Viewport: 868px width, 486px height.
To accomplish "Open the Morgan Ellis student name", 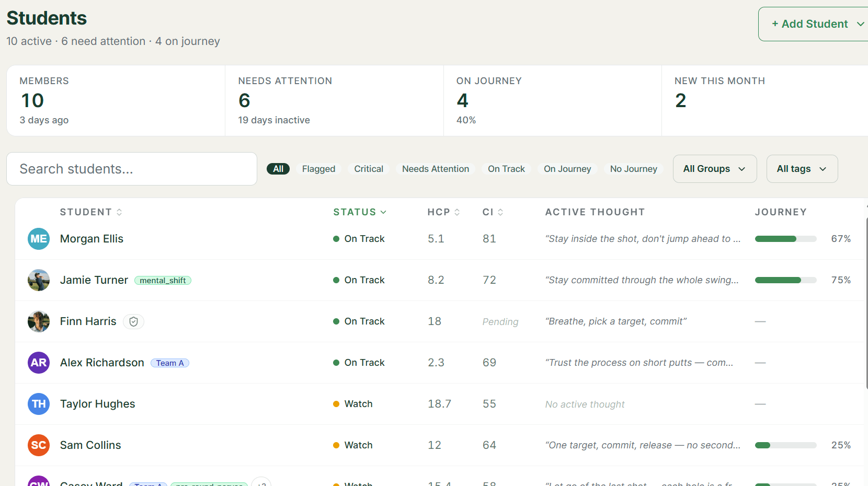I will tap(92, 239).
